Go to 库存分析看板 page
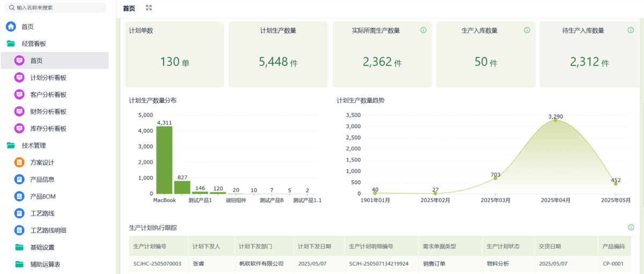This screenshot has height=274, width=644. pos(48,129)
